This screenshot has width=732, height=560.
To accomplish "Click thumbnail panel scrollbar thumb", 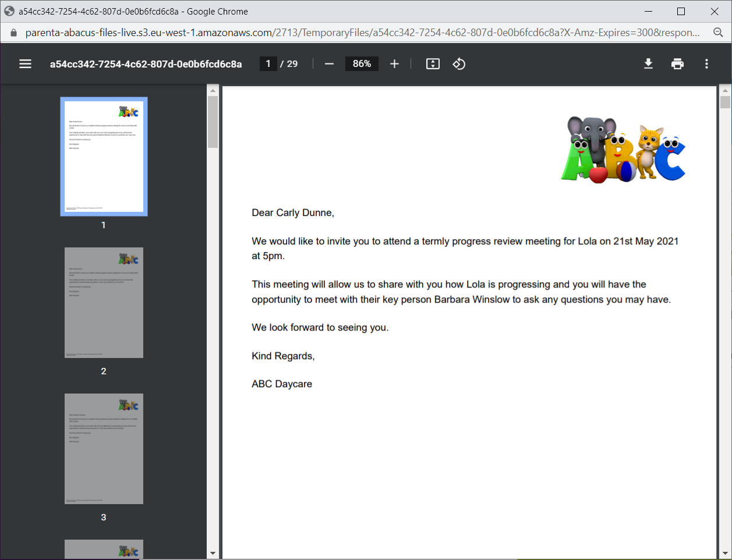I will [x=213, y=122].
